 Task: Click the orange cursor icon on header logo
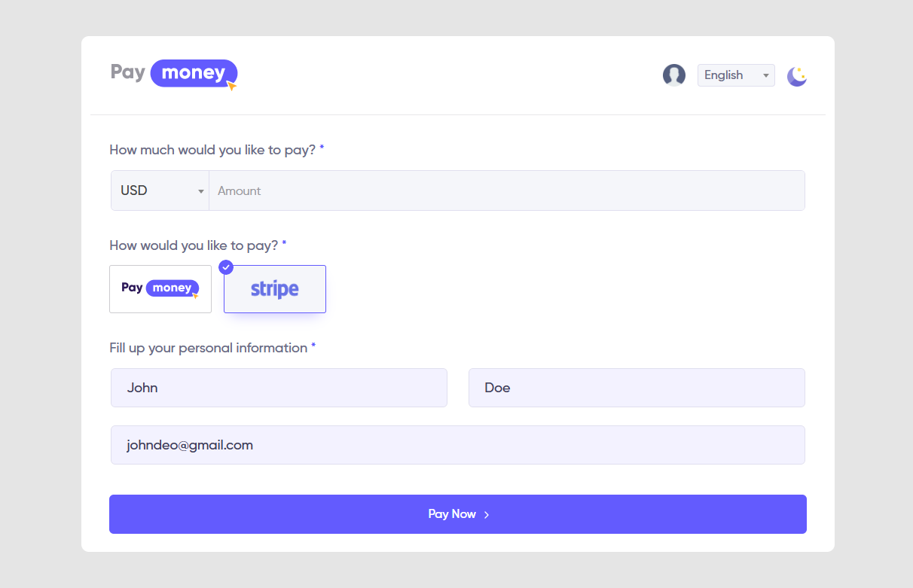(x=232, y=87)
